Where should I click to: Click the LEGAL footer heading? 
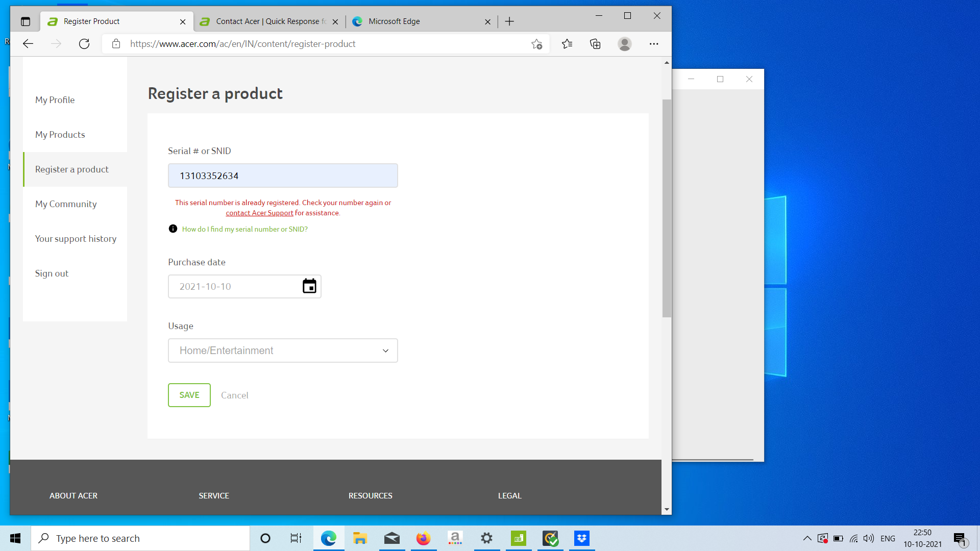(510, 496)
